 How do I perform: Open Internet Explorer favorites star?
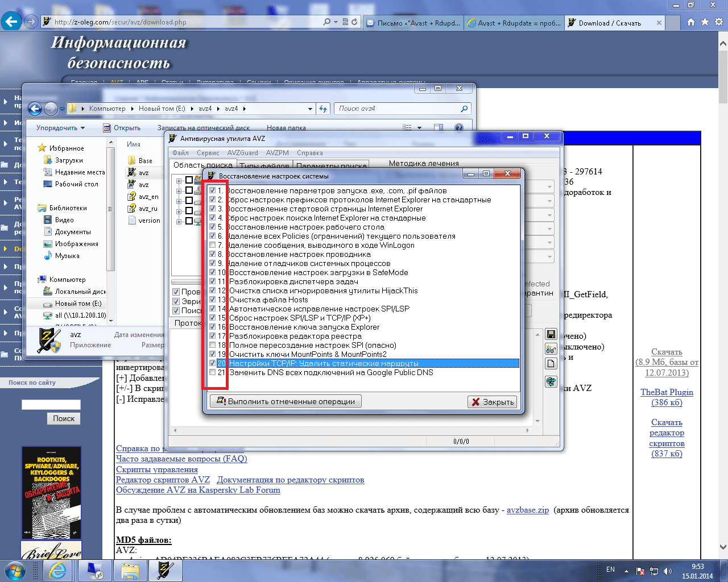pyautogui.click(x=705, y=22)
